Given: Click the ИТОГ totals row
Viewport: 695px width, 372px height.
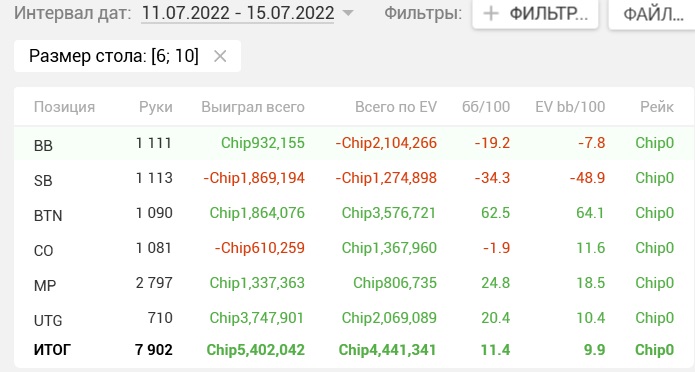Looking at the screenshot, I should click(355, 350).
